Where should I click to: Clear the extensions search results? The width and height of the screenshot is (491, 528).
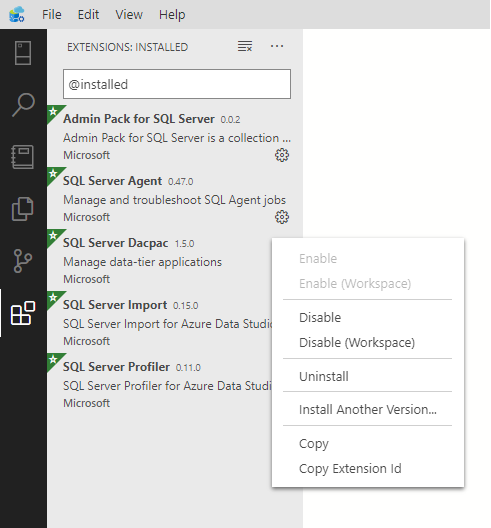[245, 46]
